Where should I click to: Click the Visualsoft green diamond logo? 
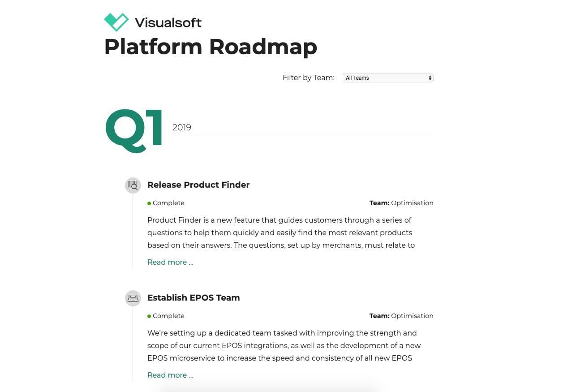pos(116,22)
